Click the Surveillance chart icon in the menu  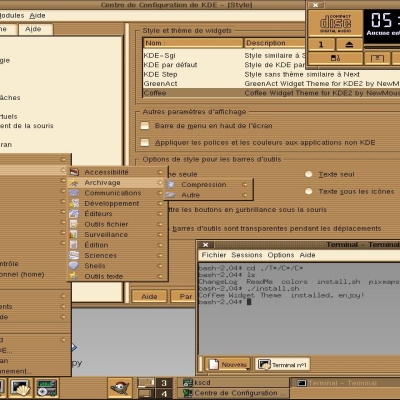click(x=74, y=234)
